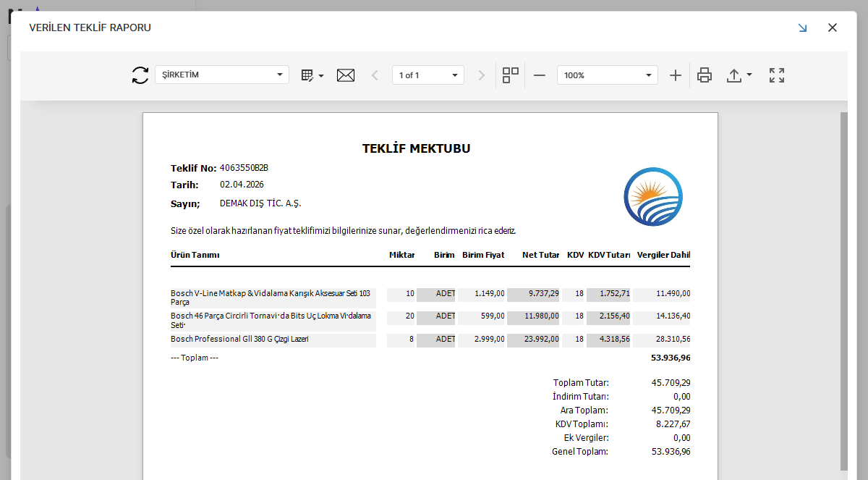This screenshot has width=868, height=480.
Task: Click the 'Miktar' column header
Action: (x=402, y=255)
